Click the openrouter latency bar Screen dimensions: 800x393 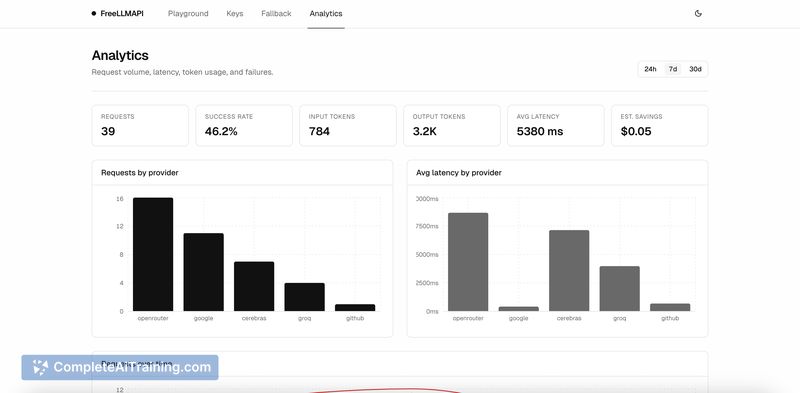(x=468, y=262)
